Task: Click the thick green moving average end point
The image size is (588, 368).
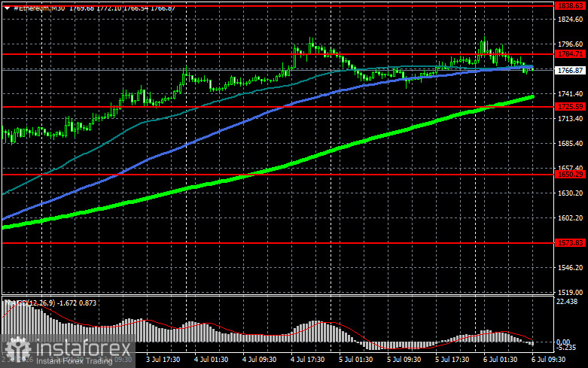Action: tap(532, 97)
